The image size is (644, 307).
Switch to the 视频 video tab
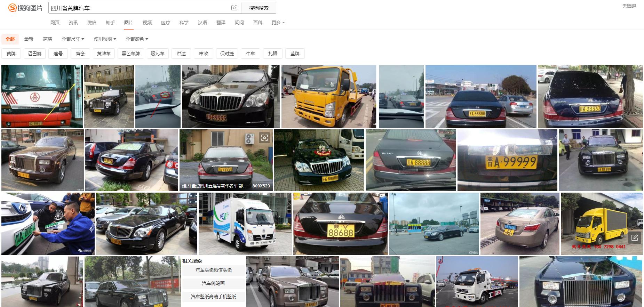click(x=147, y=23)
